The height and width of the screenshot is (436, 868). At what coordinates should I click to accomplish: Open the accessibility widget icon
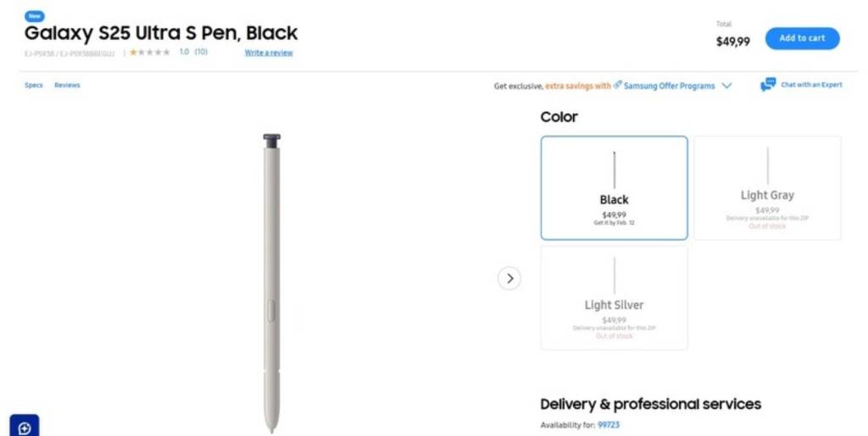point(24,428)
